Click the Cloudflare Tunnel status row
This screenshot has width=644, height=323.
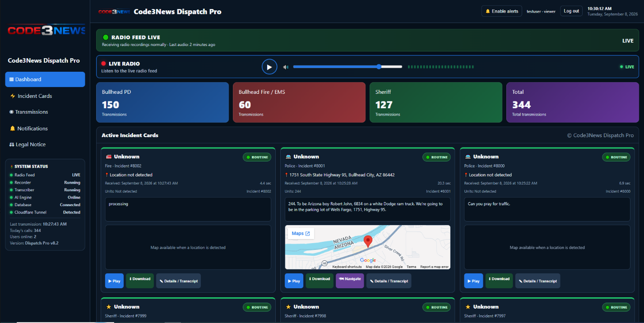point(45,212)
